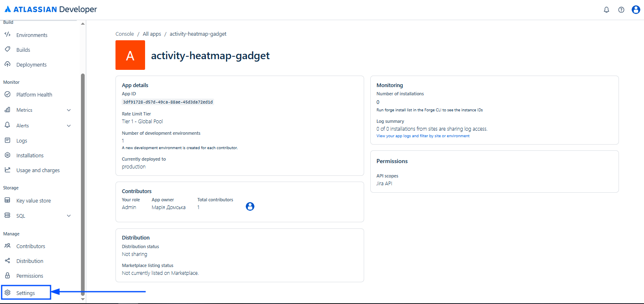This screenshot has width=644, height=304.
Task: Click the activity-heatmap-gadget page heading
Action: 210,55
